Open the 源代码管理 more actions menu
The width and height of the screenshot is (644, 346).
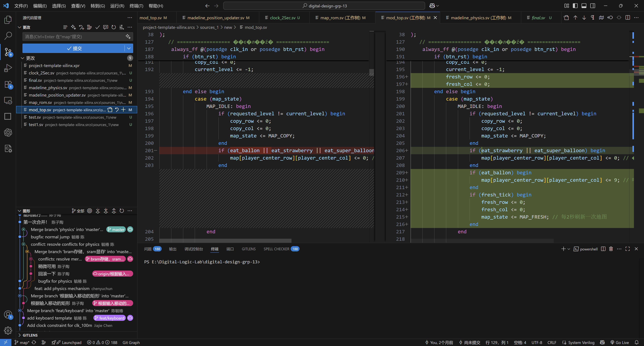point(130,18)
